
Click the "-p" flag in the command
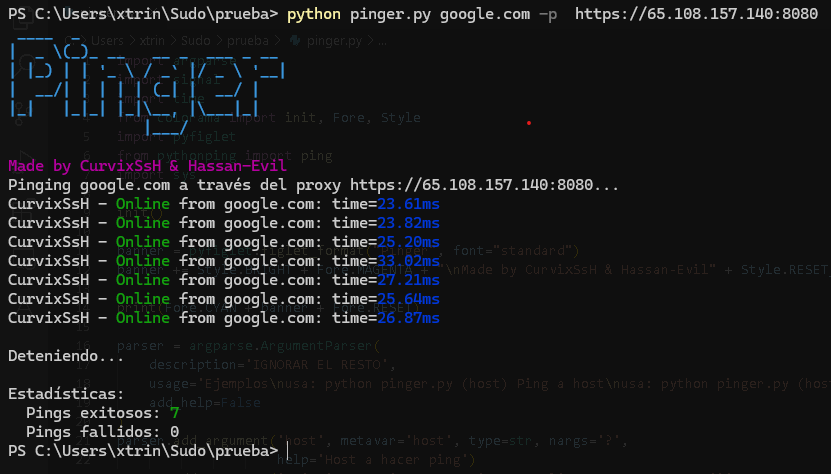click(x=548, y=14)
